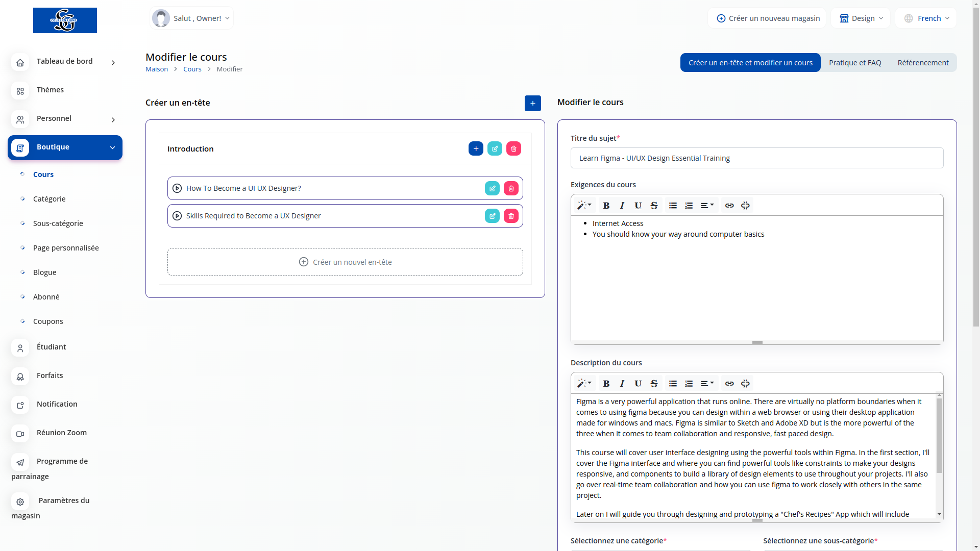The width and height of the screenshot is (980, 551).
Task: Click blue plus button beside 'Créer un en-tête'
Action: click(532, 103)
